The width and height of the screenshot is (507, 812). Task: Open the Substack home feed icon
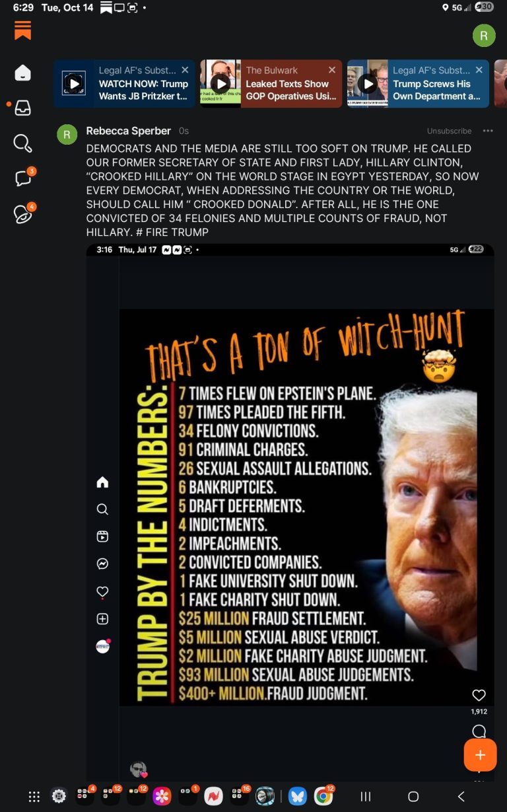(x=22, y=73)
